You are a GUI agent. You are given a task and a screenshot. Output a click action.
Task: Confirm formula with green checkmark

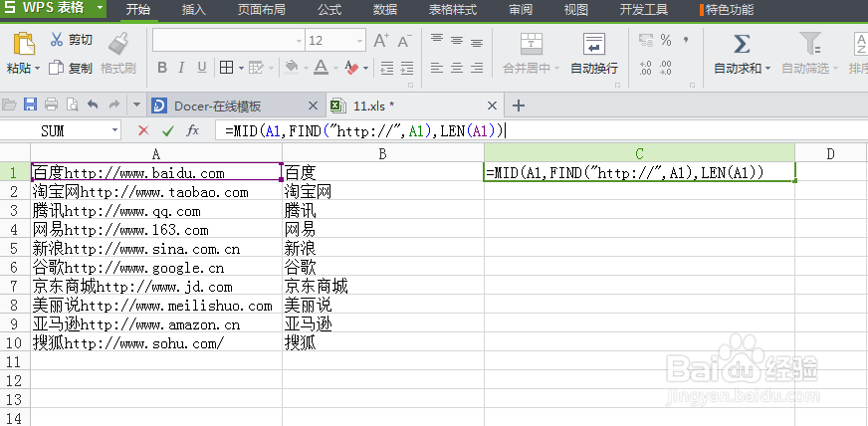[168, 130]
